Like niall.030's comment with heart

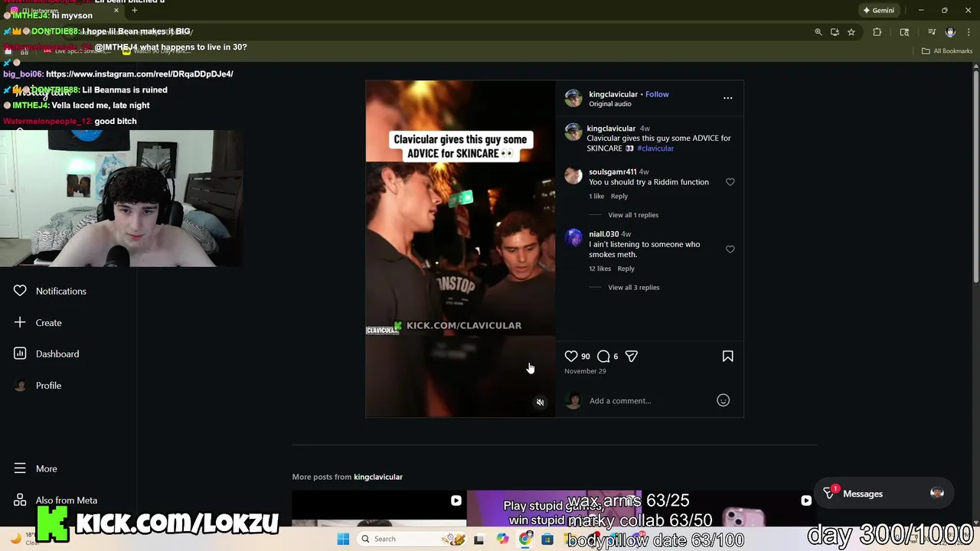pos(730,249)
